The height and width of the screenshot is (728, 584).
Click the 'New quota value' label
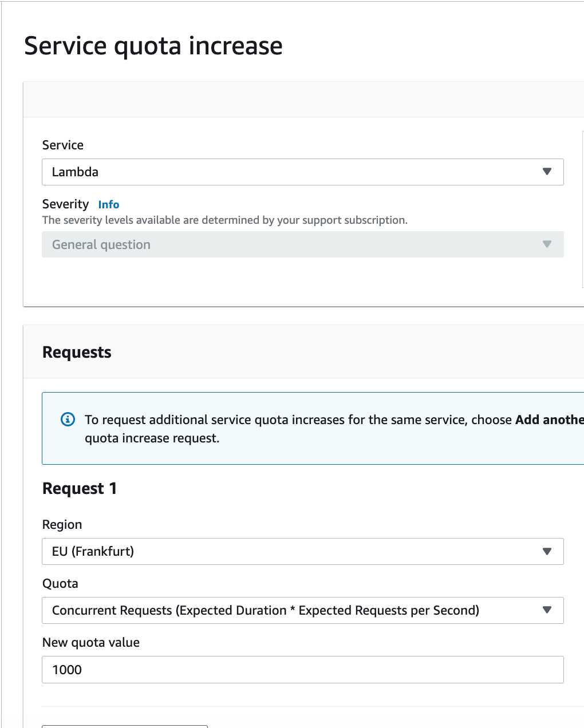click(91, 642)
